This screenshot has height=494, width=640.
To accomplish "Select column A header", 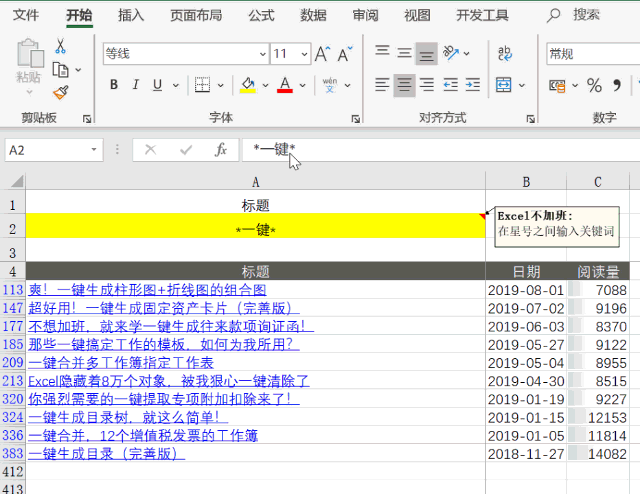I will (256, 182).
